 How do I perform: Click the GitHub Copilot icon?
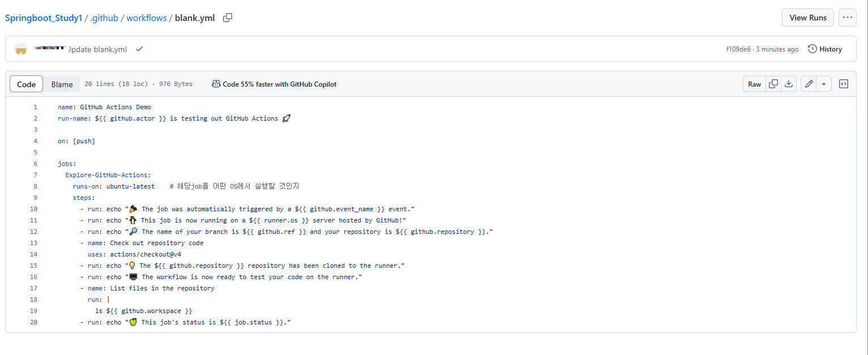click(216, 84)
